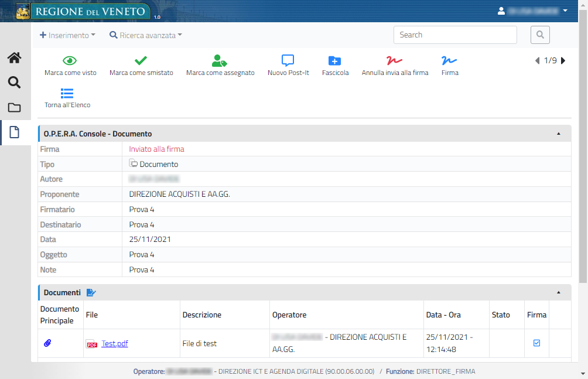Open the Test.pdf link

[x=115, y=343]
